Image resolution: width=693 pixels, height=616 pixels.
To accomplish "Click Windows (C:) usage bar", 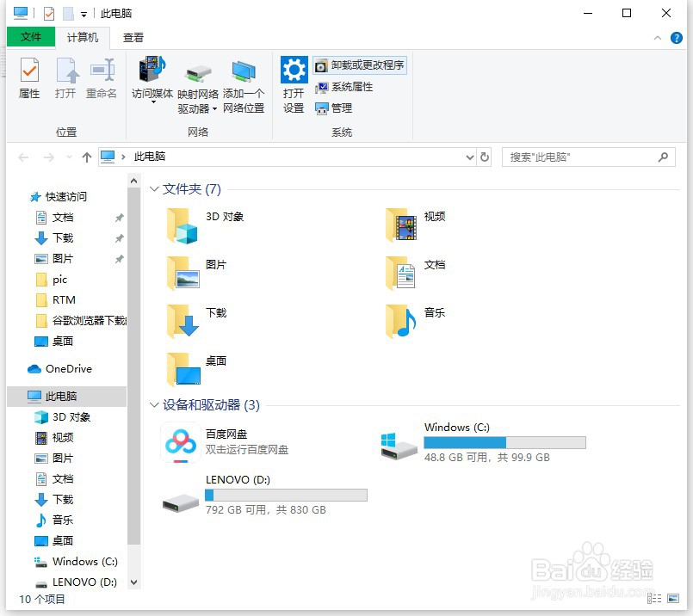I will [x=504, y=442].
